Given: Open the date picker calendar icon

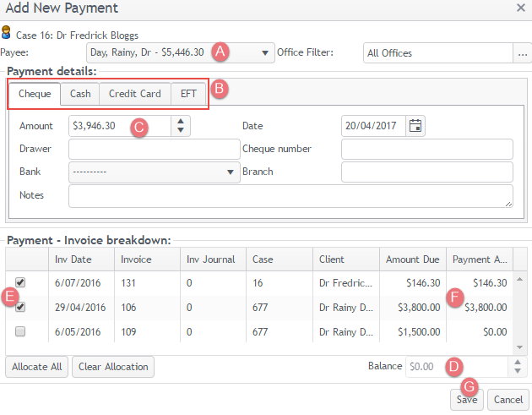Looking at the screenshot, I should pyautogui.click(x=415, y=126).
